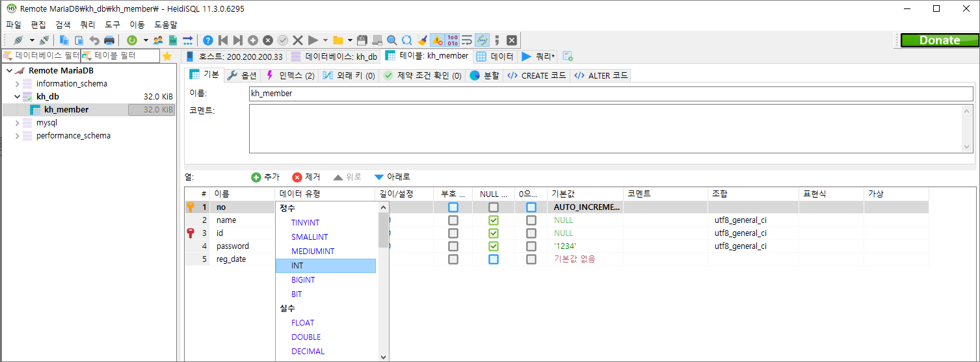This screenshot has width=980, height=362.
Task: Select TINYINT in the data type list
Action: (x=326, y=223)
